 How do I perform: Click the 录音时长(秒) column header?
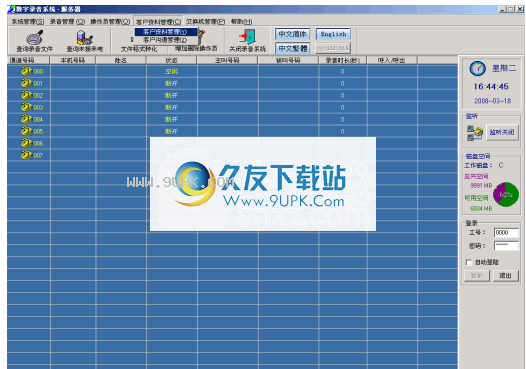point(343,60)
